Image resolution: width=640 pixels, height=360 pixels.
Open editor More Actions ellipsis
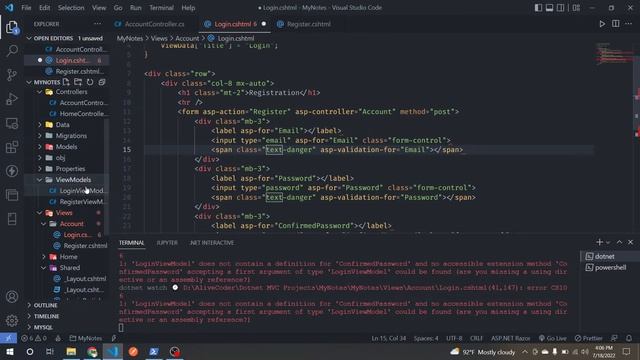pyautogui.click(x=629, y=24)
